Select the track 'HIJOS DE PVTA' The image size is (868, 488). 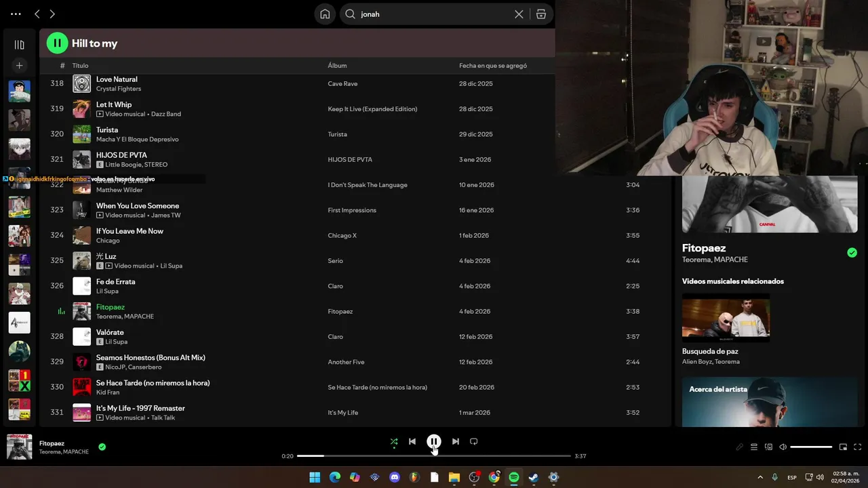121,155
